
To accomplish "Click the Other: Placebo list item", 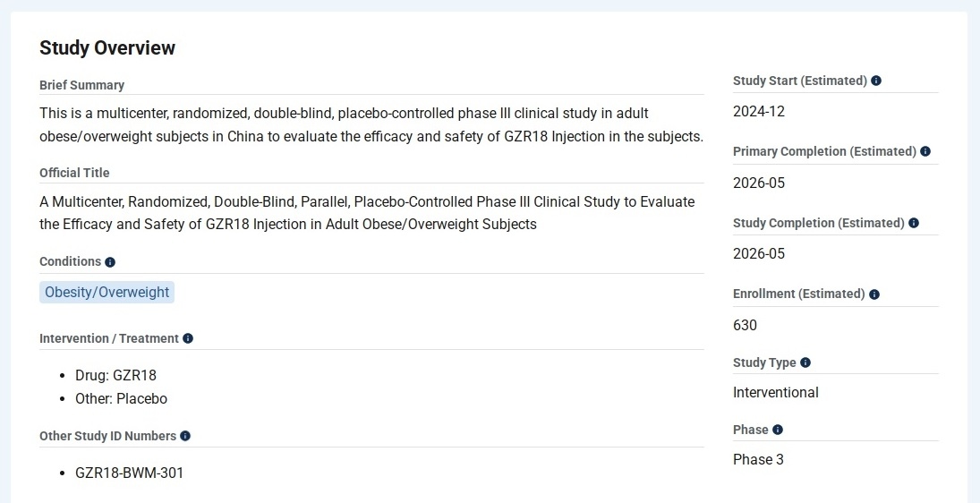I will click(x=121, y=398).
